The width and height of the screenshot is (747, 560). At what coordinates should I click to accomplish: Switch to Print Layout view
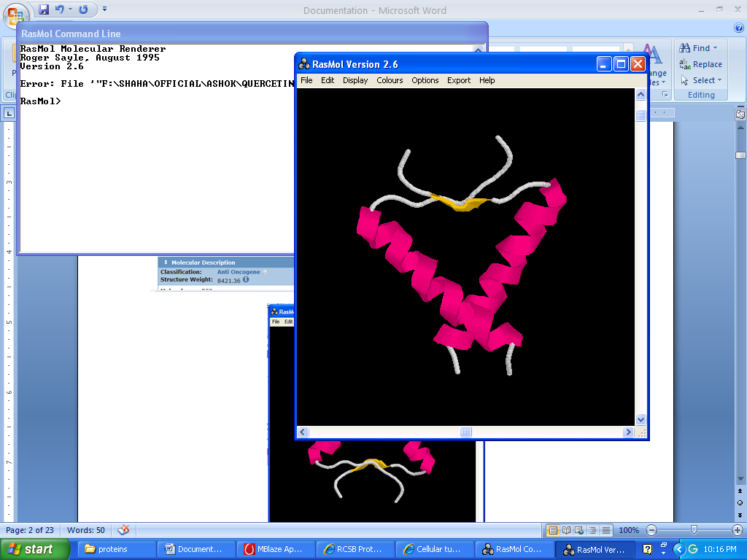pyautogui.click(x=553, y=530)
